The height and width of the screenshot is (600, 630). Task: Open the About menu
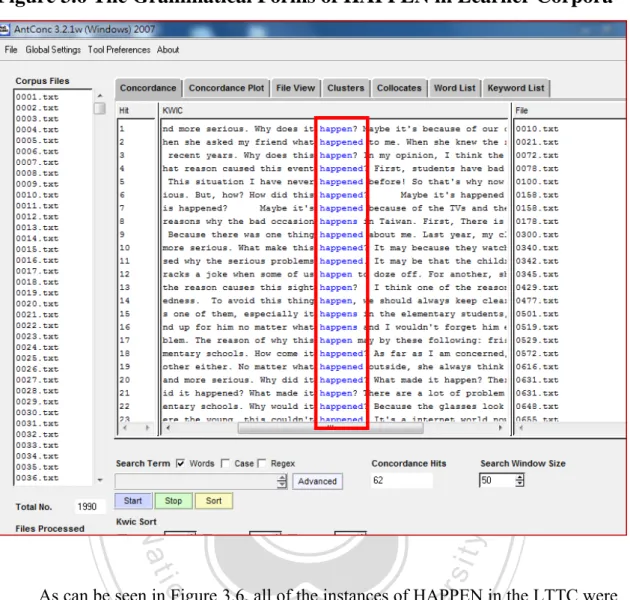(168, 50)
